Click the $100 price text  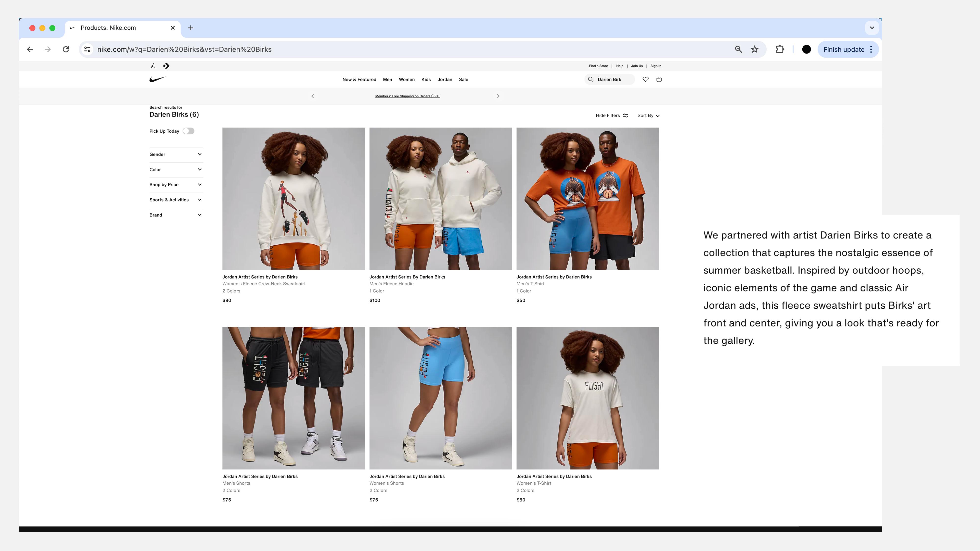point(374,300)
